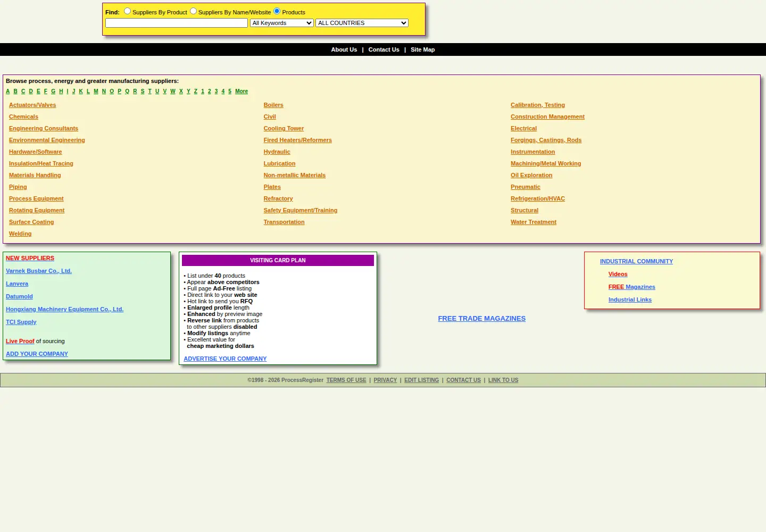Open the Instrumentation category
766x532 pixels.
click(532, 152)
